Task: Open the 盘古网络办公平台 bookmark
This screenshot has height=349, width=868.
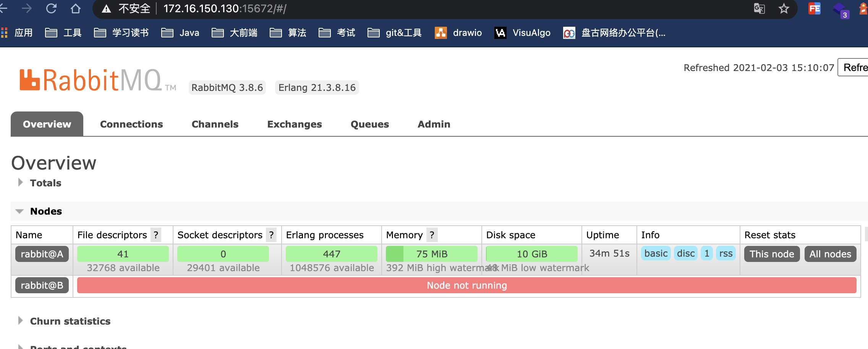Action: point(614,33)
